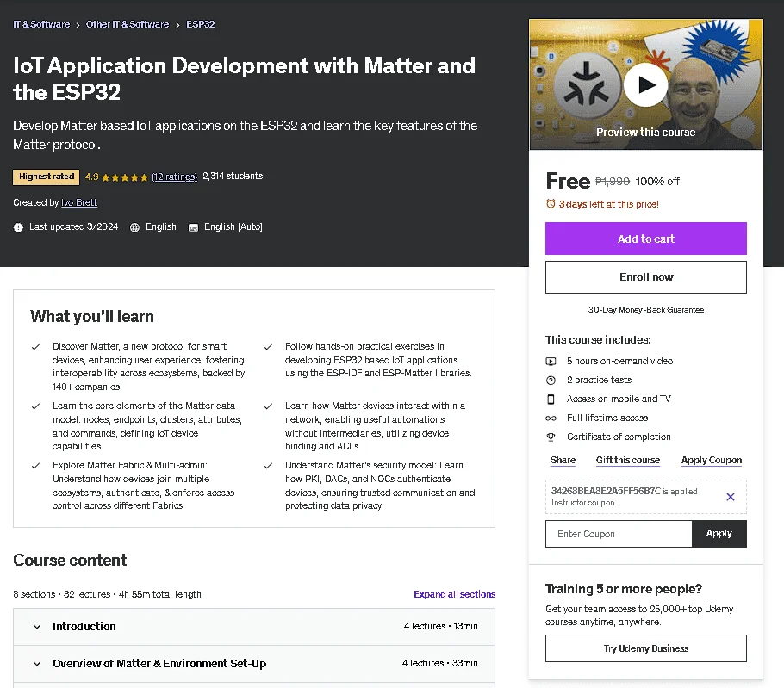784x688 pixels.
Task: Click '4 lectures • 33min' in Overview row
Action: point(440,663)
